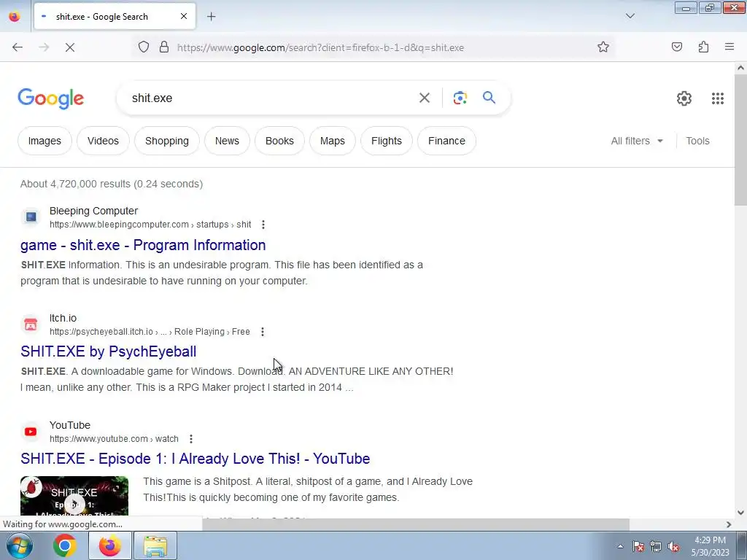Close the shit.exe Google Search tab

pyautogui.click(x=184, y=17)
